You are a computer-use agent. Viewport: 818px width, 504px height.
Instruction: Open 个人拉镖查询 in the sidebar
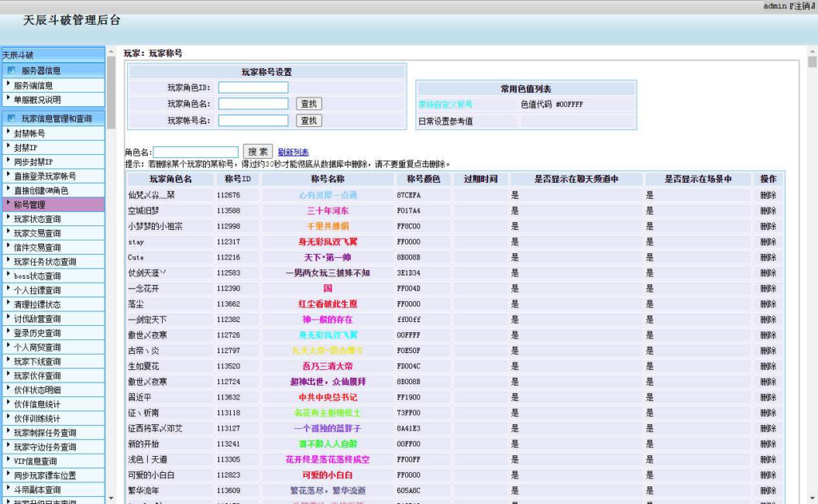click(53, 290)
